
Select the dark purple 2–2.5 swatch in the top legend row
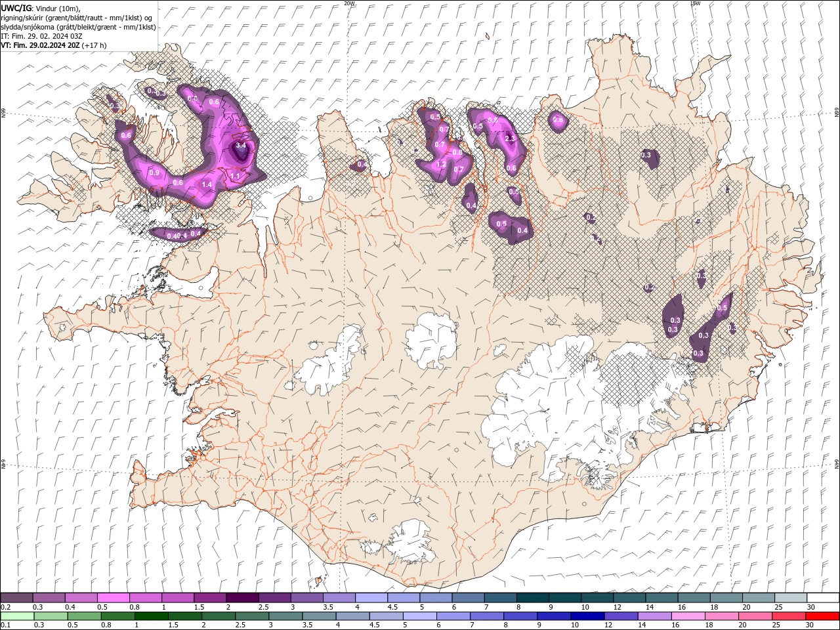(241, 597)
